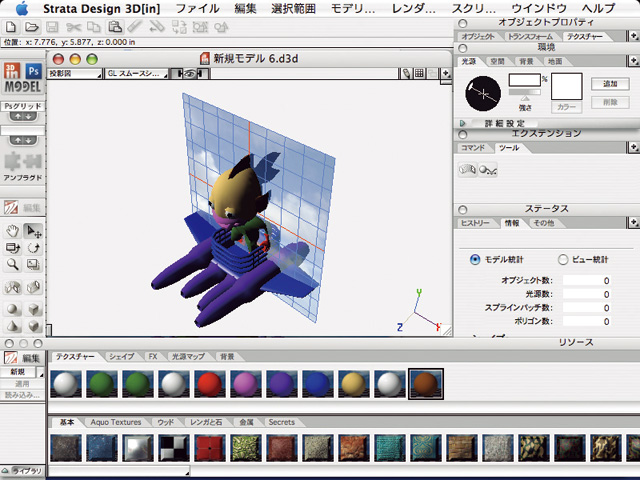The width and height of the screenshot is (640, 480).
Task: Open plus menu of ステータス panel
Action: coord(633,222)
